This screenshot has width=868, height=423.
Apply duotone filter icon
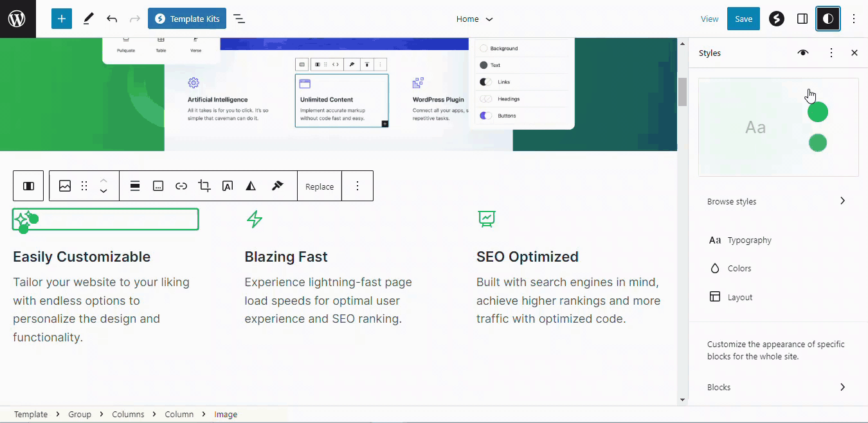pyautogui.click(x=251, y=186)
